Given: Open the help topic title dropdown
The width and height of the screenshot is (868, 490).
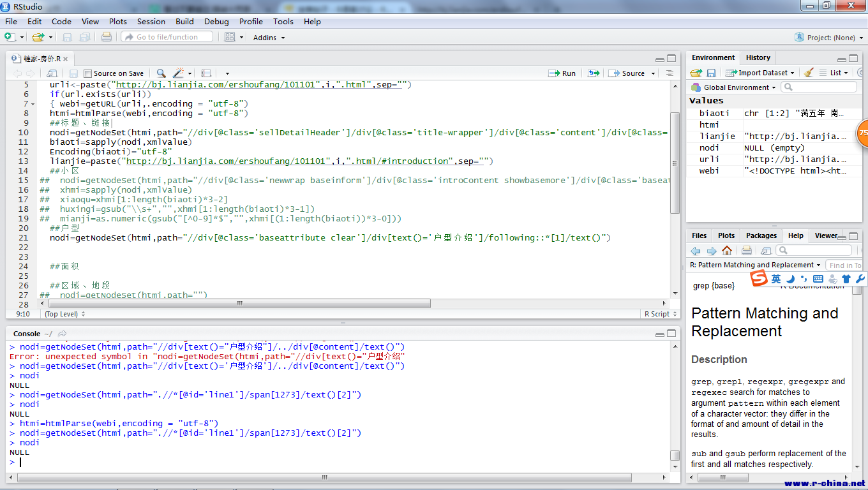Looking at the screenshot, I should (x=756, y=265).
